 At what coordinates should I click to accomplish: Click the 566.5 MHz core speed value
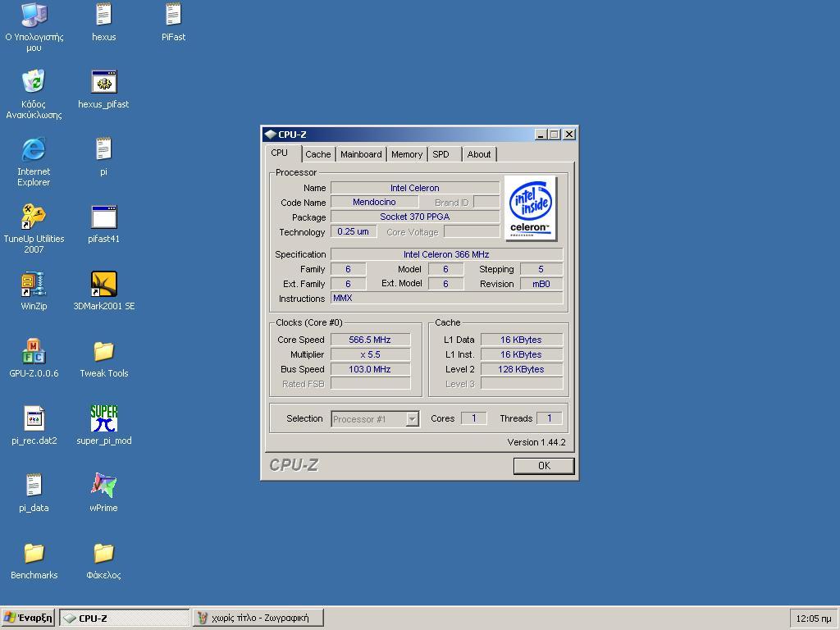point(370,340)
